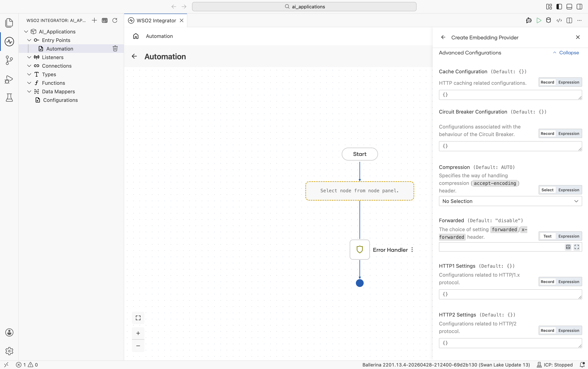
Task: Switch Cache Configuration to Record mode
Action: pos(547,82)
